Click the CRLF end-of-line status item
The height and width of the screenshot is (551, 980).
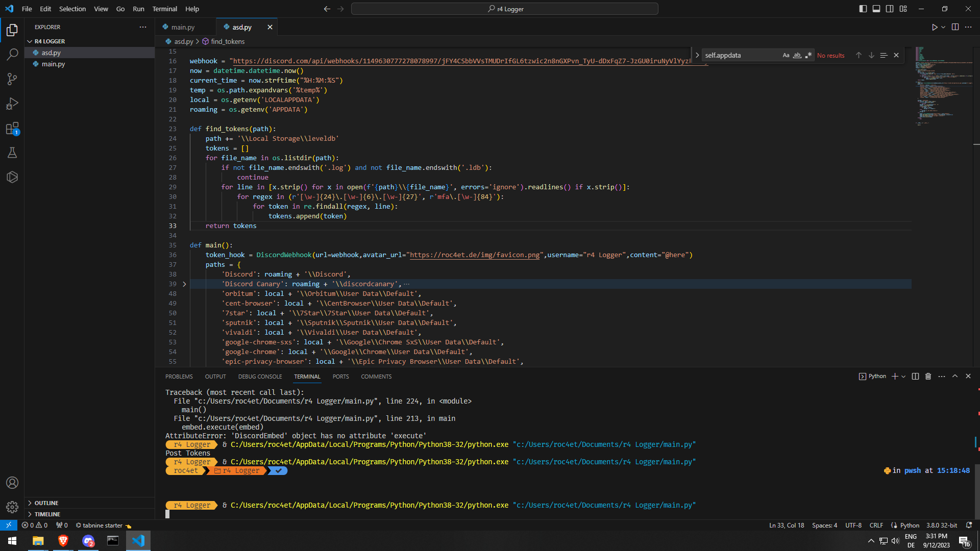click(876, 525)
